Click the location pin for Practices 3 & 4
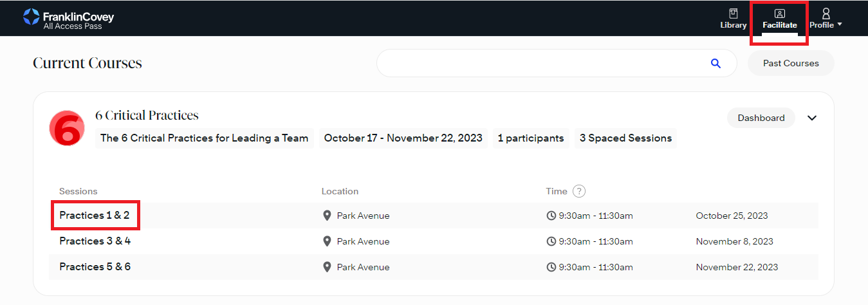The width and height of the screenshot is (868, 305). 327,241
